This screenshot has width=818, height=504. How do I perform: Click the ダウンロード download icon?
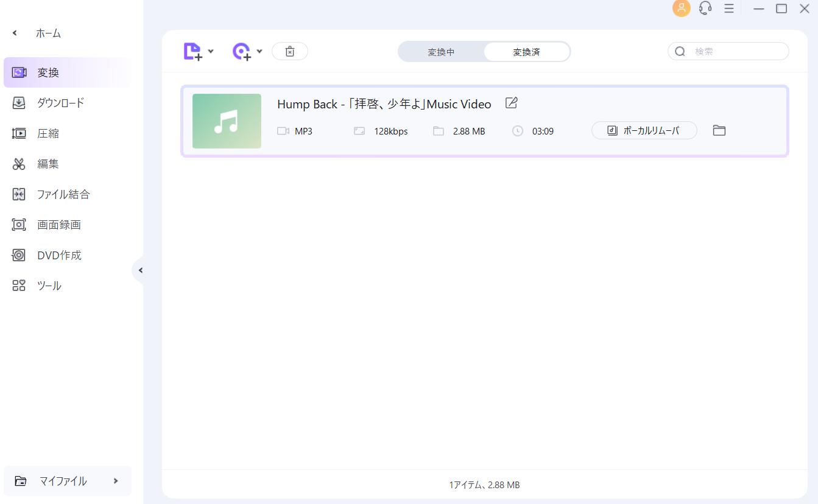(x=19, y=103)
